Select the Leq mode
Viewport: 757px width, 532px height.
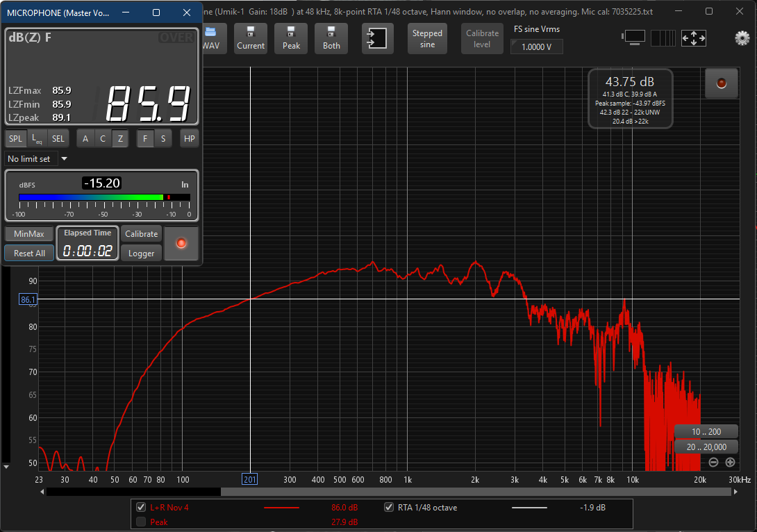tap(37, 138)
